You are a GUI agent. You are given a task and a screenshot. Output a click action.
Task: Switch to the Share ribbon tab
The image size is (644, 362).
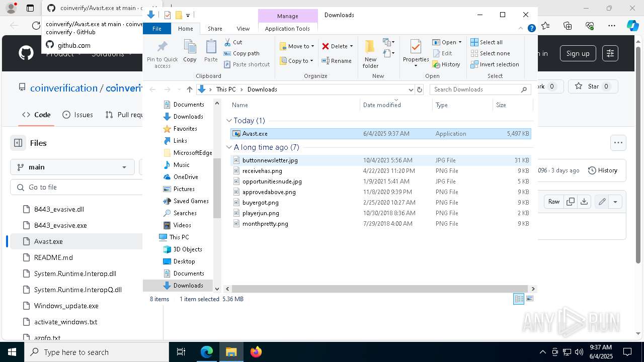[x=215, y=29]
